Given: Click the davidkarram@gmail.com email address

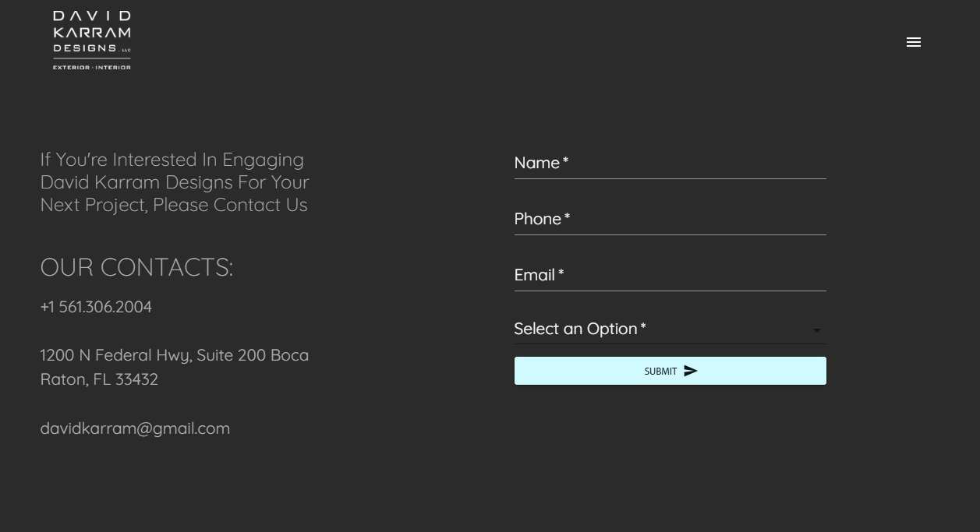Looking at the screenshot, I should coord(135,428).
